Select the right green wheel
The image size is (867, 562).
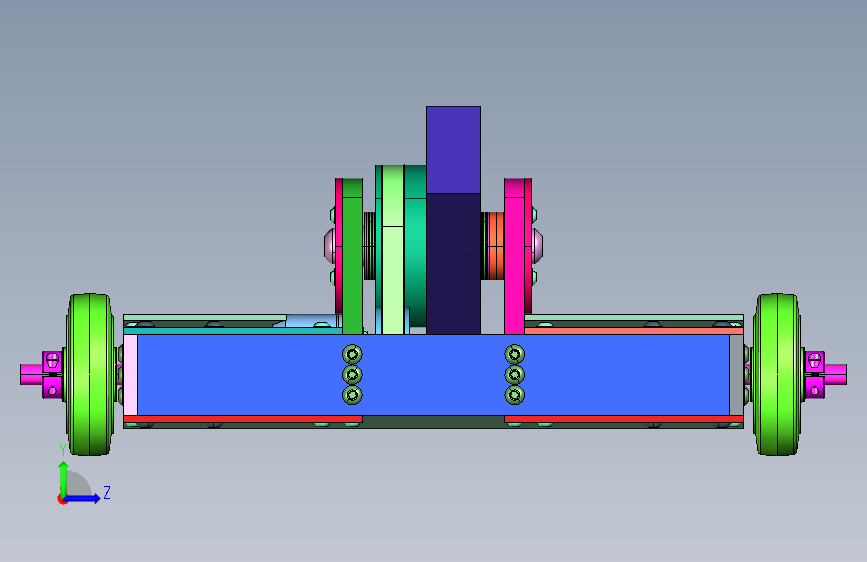pos(777,374)
